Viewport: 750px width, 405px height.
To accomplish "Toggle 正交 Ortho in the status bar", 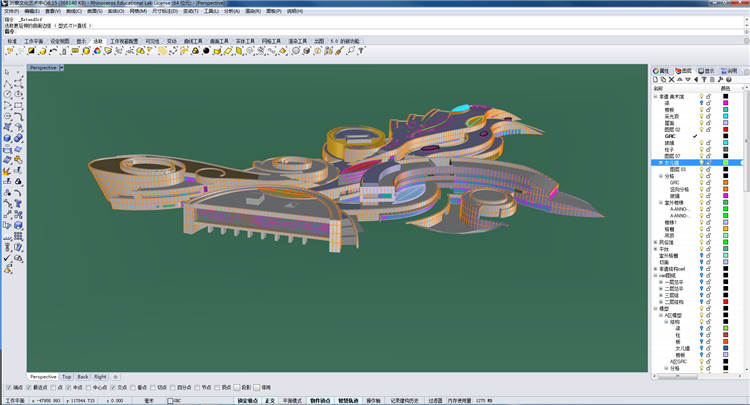I will click(270, 401).
